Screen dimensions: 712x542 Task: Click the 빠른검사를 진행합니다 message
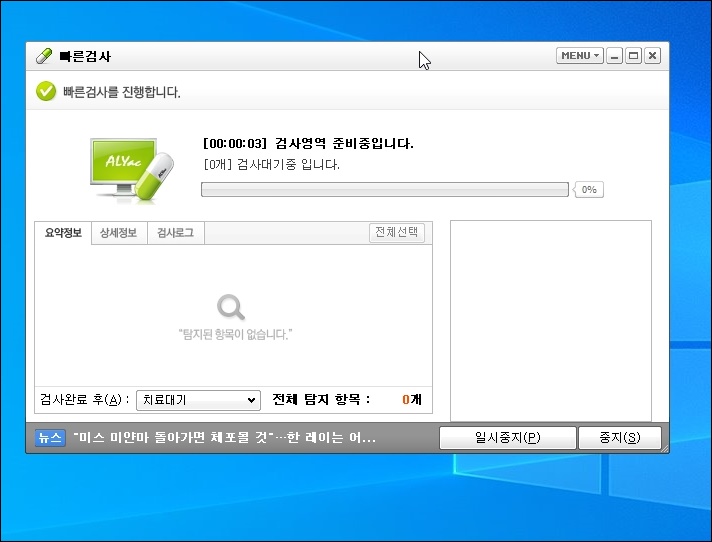[x=122, y=92]
